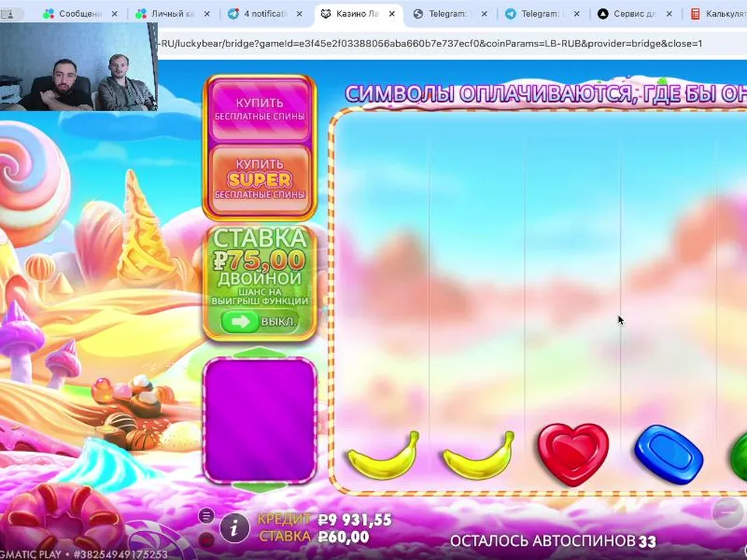
Task: Click the green arrow below the purple panel
Action: click(260, 487)
